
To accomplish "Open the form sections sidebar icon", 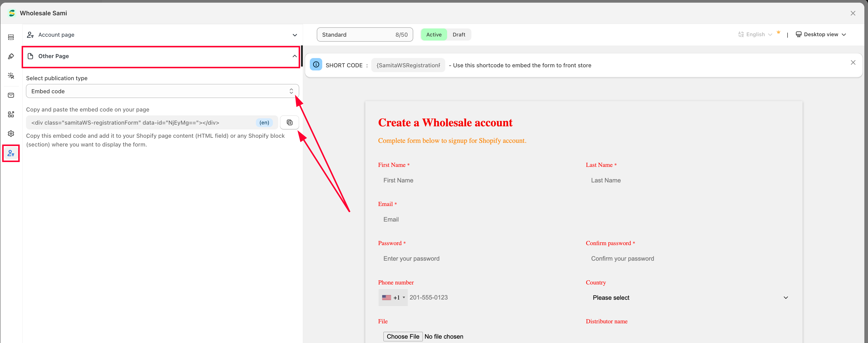I will click(11, 37).
